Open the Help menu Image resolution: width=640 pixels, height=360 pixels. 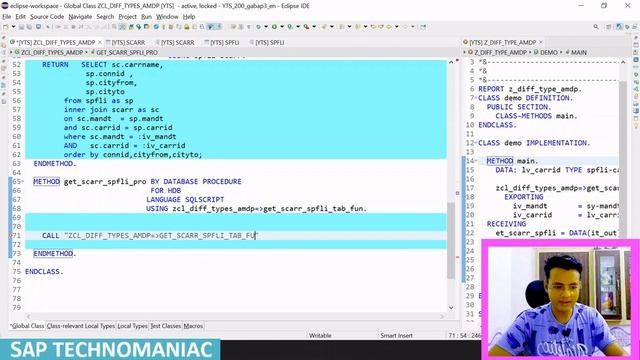pyautogui.click(x=189, y=17)
